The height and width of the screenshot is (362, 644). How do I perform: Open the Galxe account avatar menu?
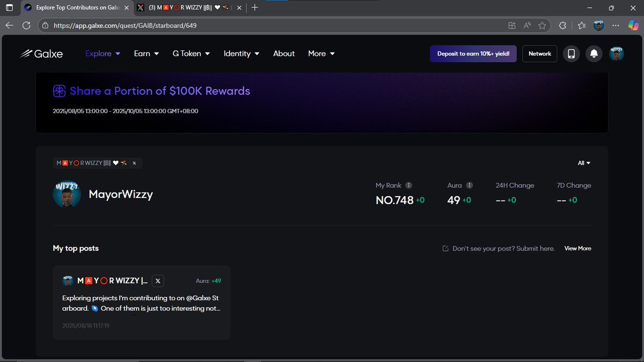coord(617,54)
